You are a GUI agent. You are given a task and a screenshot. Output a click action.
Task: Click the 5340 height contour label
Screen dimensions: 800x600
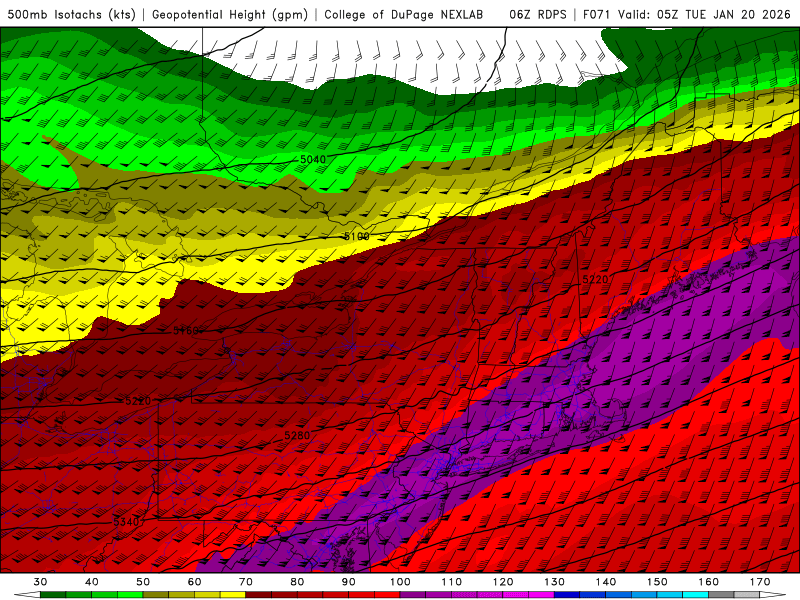point(126,521)
